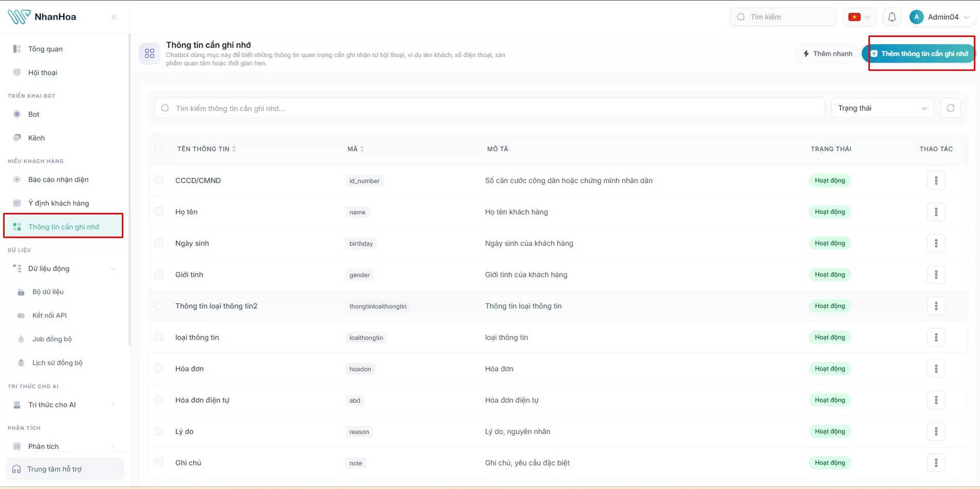Image resolution: width=980 pixels, height=489 pixels.
Task: Click the Kênh channel icon
Action: tap(17, 138)
